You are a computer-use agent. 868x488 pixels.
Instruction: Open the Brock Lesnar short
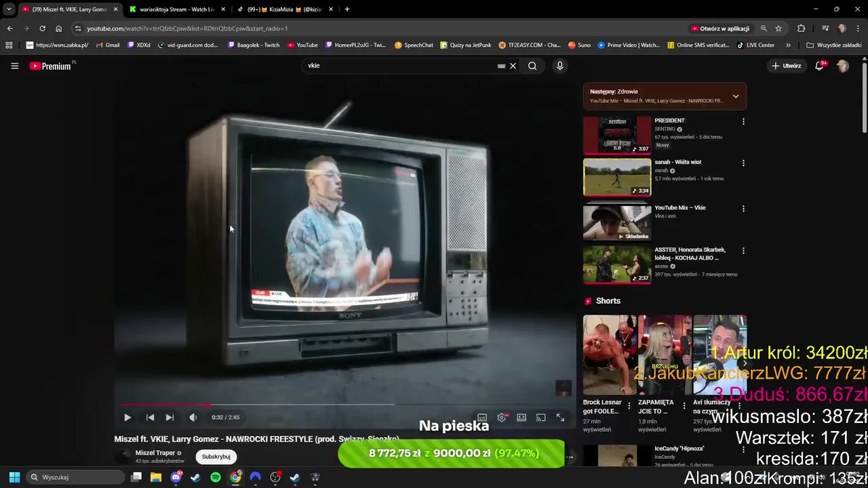click(x=610, y=354)
